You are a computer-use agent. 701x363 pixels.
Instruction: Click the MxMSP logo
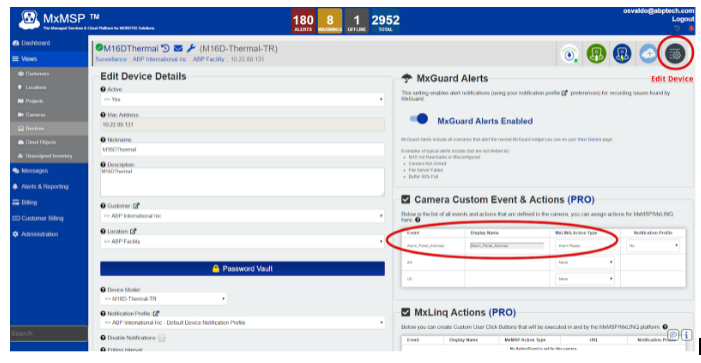(x=30, y=20)
